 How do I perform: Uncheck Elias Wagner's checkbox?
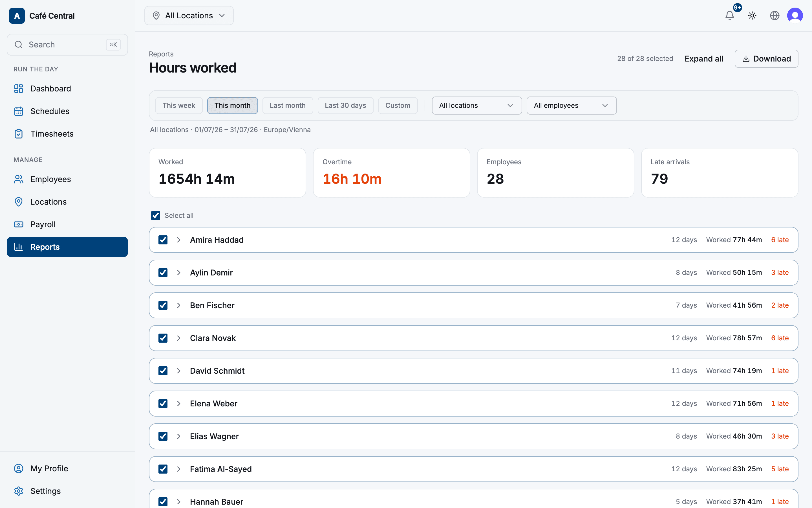click(x=163, y=436)
